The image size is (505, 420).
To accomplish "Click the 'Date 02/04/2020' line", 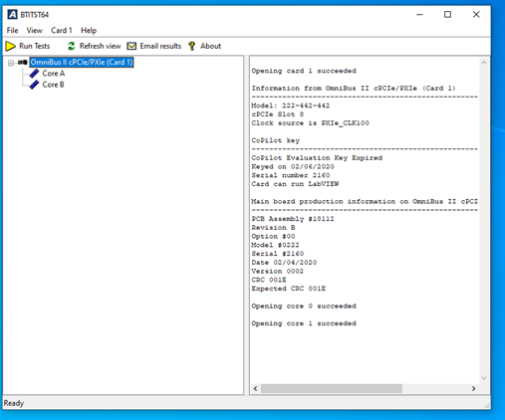I will tap(284, 263).
